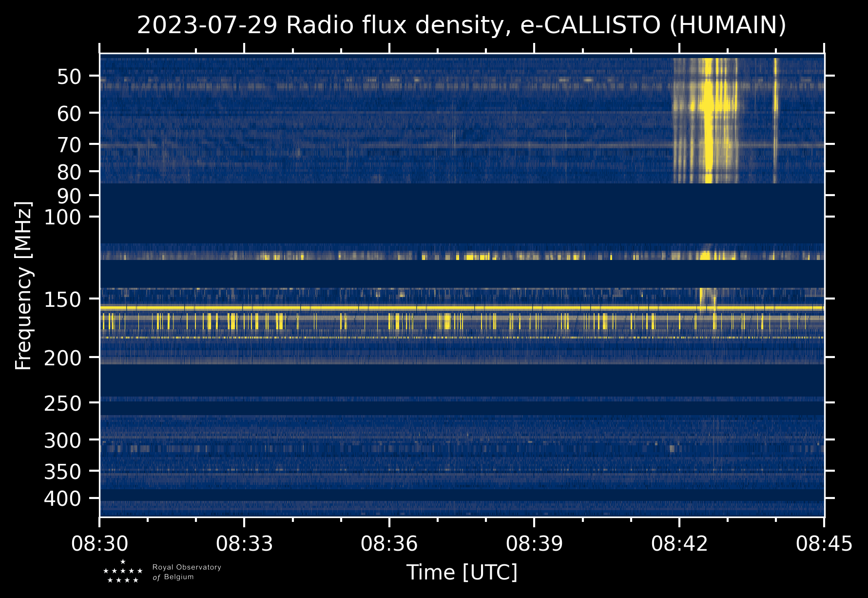Click the 08:33 time axis label

tap(244, 543)
